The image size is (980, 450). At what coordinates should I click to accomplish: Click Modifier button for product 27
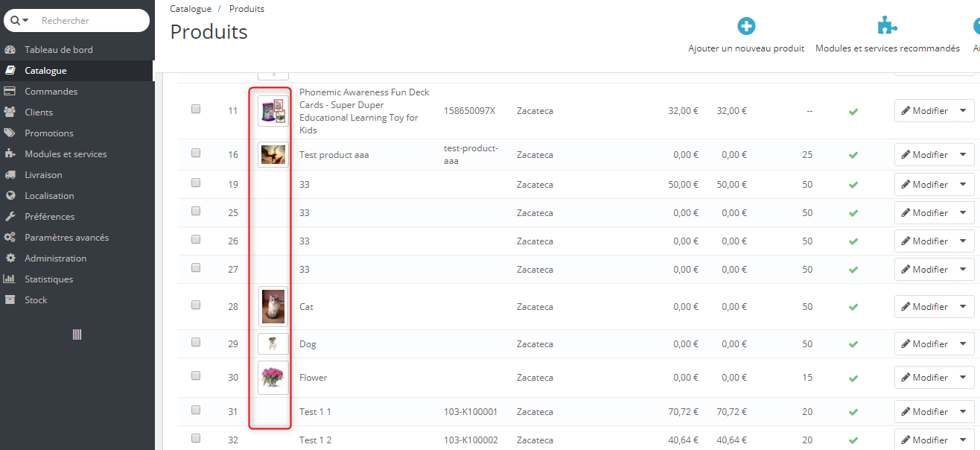(924, 270)
